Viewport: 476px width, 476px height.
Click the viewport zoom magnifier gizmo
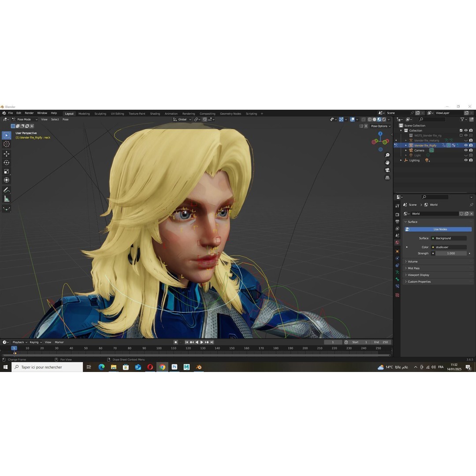387,155
